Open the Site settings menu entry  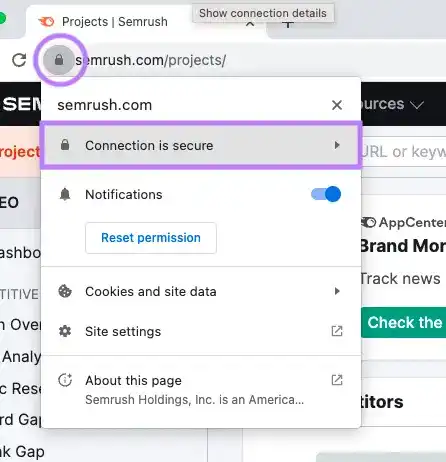pos(201,331)
